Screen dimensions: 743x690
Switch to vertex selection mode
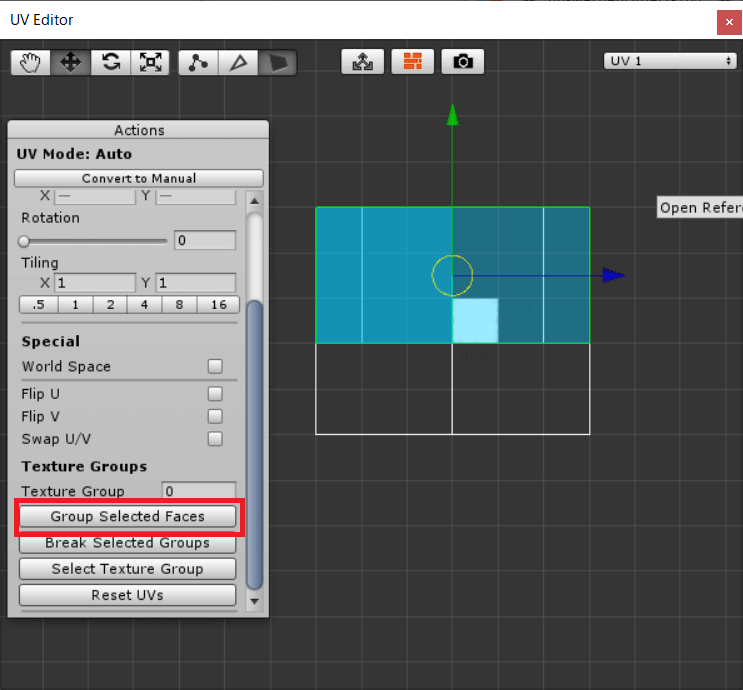tap(198, 63)
